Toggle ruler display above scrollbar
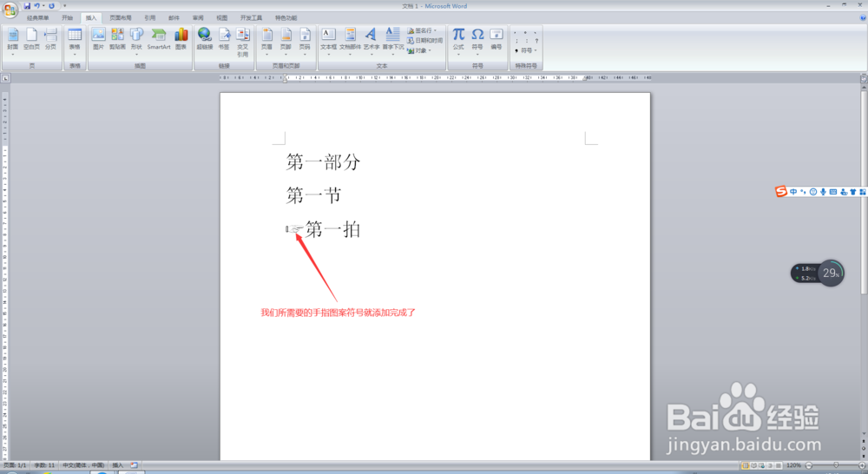Viewport: 868px width, 474px height. click(863, 79)
